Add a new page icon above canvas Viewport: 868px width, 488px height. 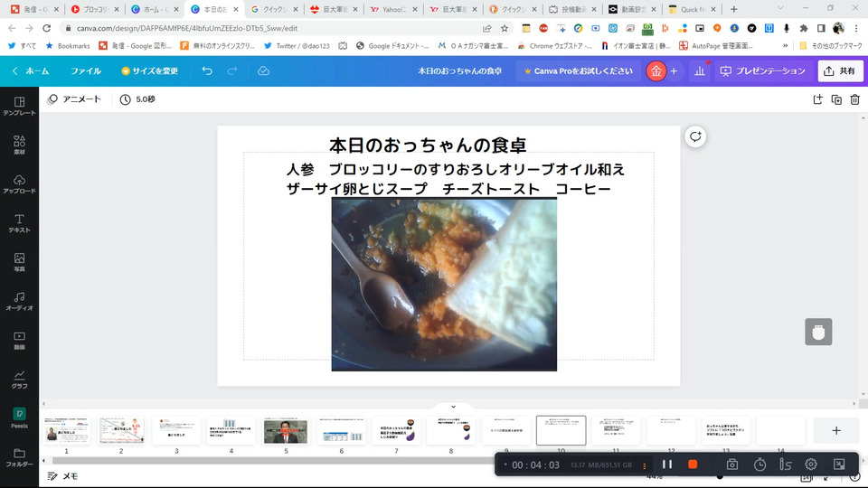click(817, 99)
